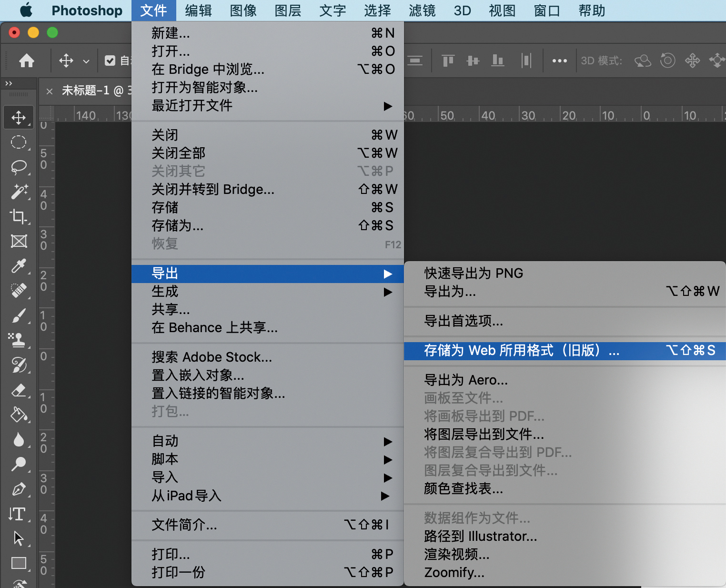Screen dimensions: 726x588
Task: Go to the Home screen icon
Action: (27, 61)
